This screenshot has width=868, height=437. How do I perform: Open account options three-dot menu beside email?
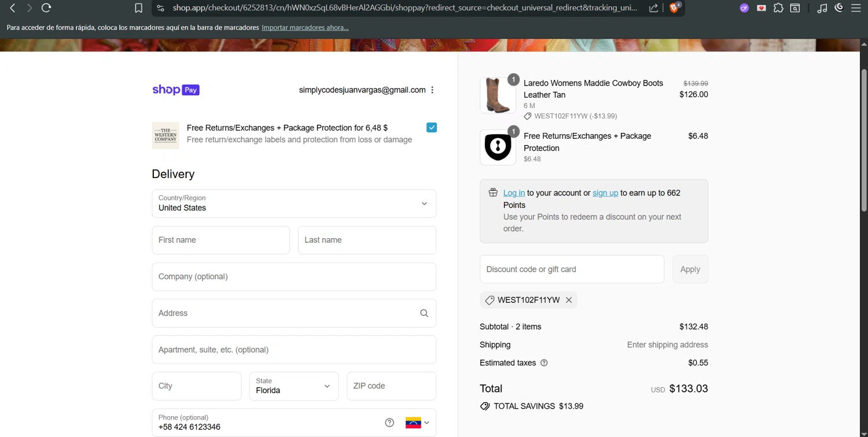(x=432, y=90)
